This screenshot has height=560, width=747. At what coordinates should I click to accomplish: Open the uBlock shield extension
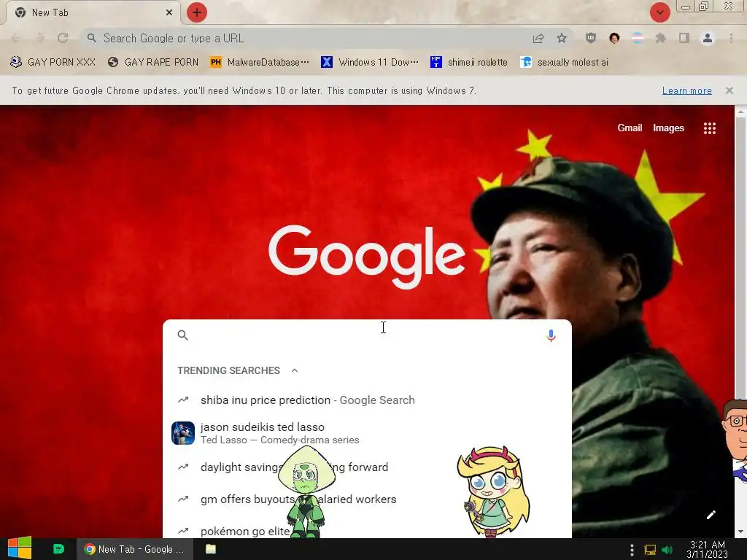click(x=591, y=38)
